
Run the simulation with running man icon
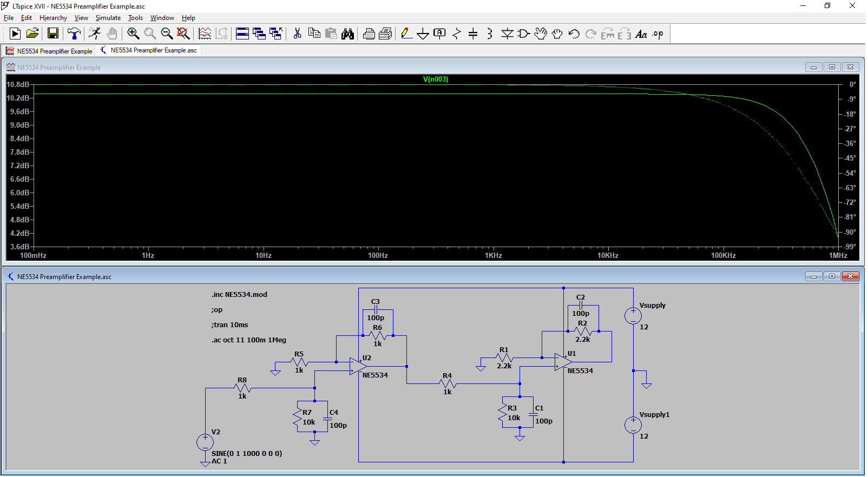pos(95,34)
